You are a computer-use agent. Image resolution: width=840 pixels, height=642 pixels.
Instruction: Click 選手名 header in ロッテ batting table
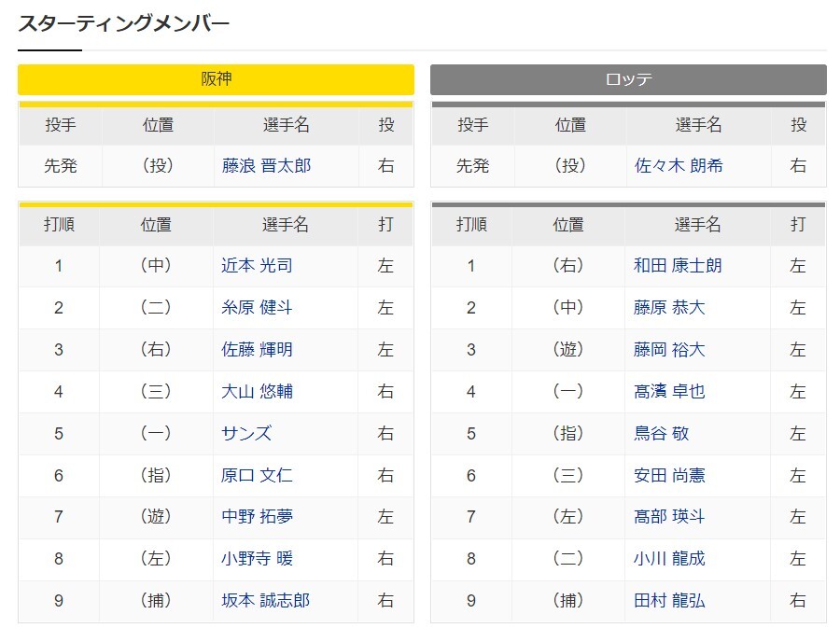pos(697,224)
